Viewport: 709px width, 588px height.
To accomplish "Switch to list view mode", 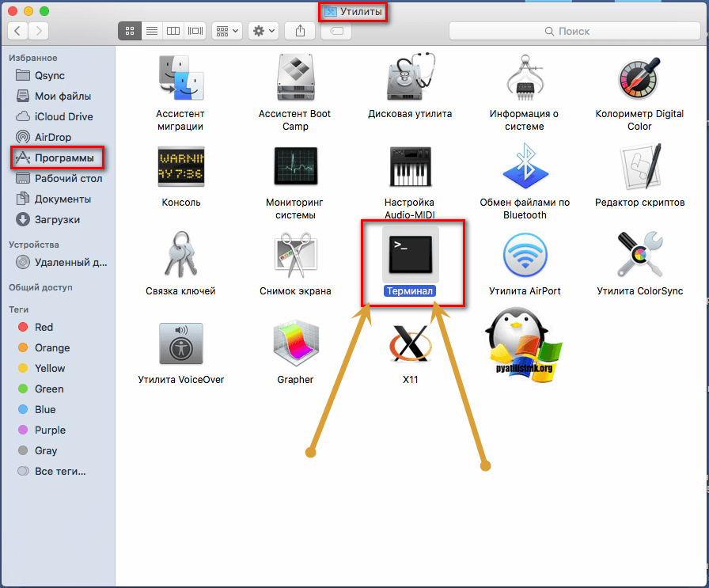I will click(x=151, y=31).
